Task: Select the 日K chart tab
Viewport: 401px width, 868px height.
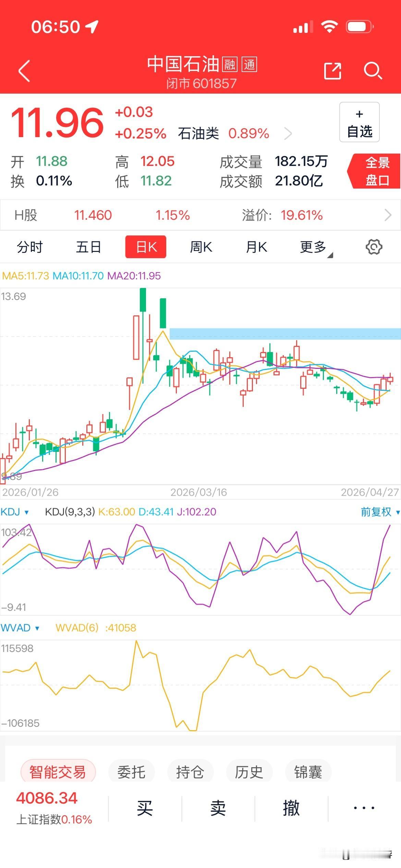Action: [146, 247]
